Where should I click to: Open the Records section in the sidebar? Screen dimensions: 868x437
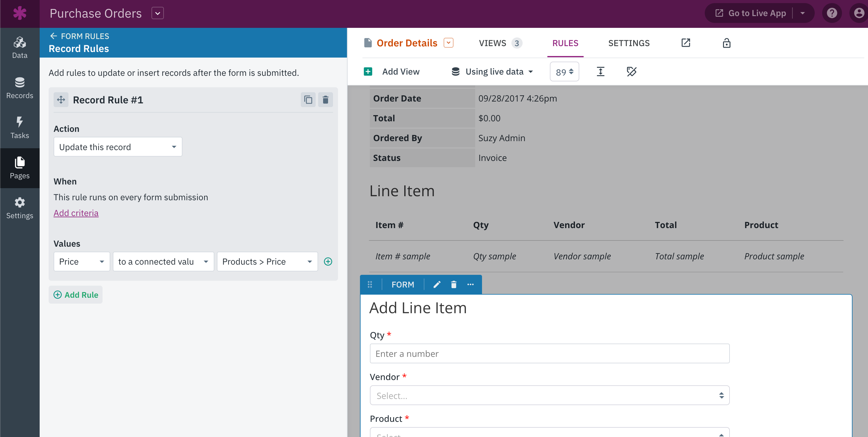tap(20, 88)
